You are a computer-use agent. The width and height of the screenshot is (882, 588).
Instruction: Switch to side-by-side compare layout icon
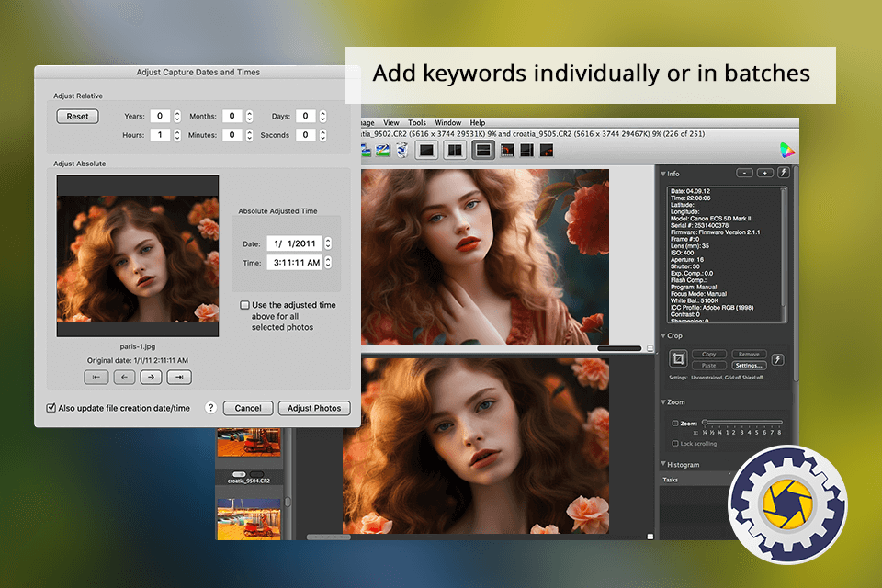click(x=455, y=151)
